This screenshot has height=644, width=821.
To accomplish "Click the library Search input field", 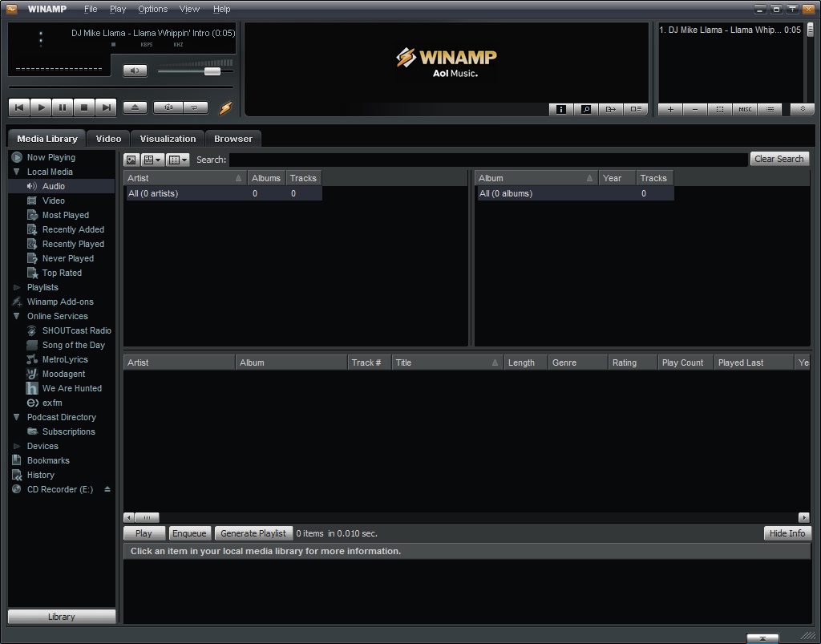I will (488, 160).
